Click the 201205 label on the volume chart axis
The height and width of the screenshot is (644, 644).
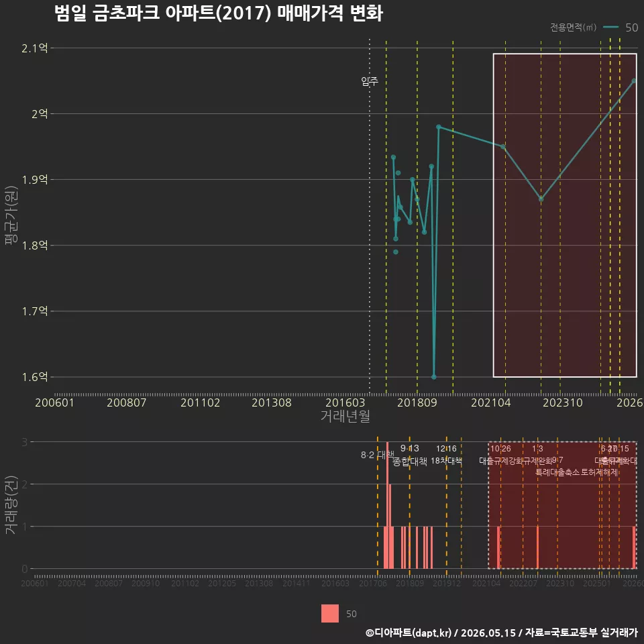(222, 583)
